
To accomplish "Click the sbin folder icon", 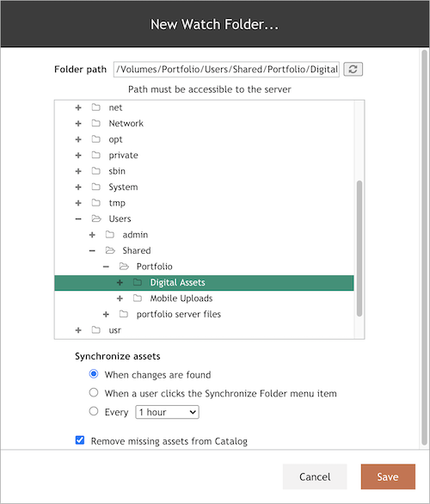I will tap(95, 170).
